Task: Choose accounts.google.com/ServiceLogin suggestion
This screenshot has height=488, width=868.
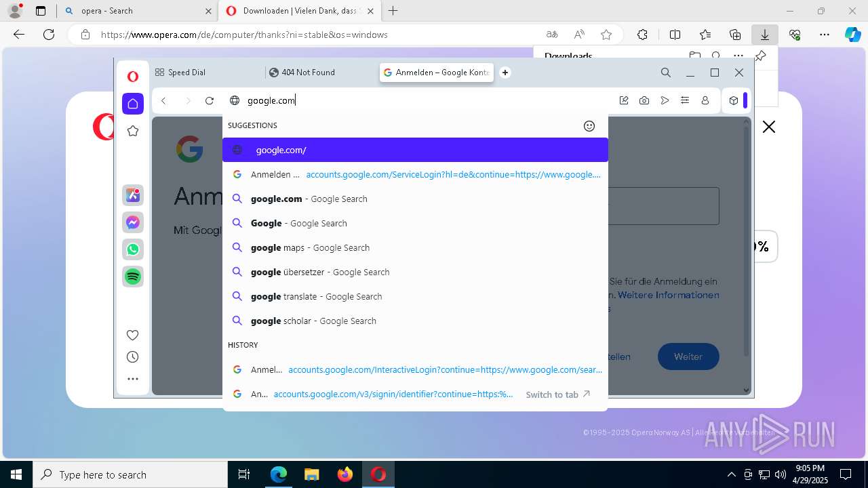Action: pos(415,174)
